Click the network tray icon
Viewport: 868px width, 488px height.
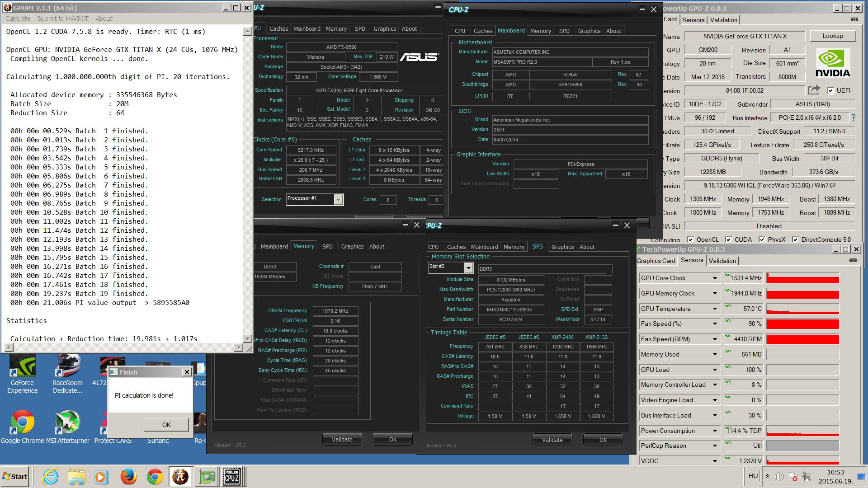click(807, 476)
